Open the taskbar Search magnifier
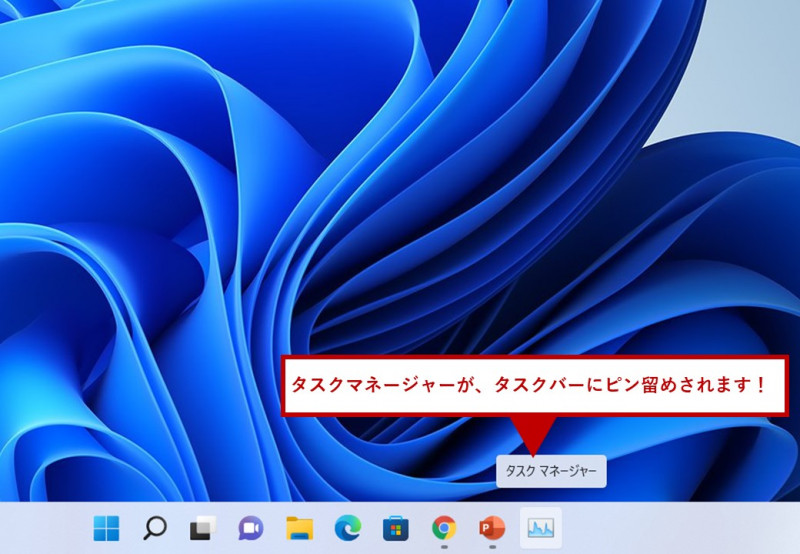Image resolution: width=800 pixels, height=554 pixels. tap(155, 528)
